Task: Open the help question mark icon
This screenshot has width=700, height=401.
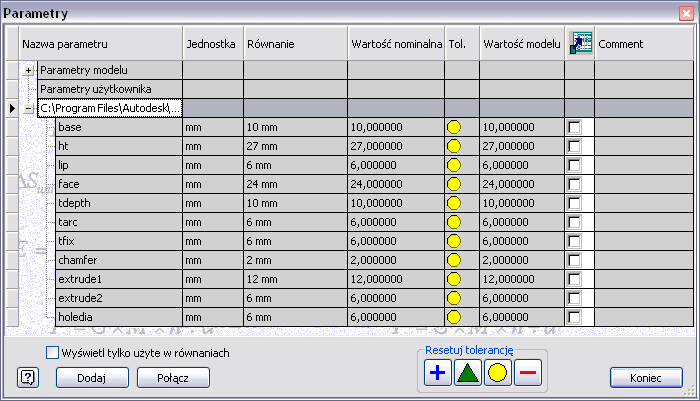Action: click(x=28, y=378)
